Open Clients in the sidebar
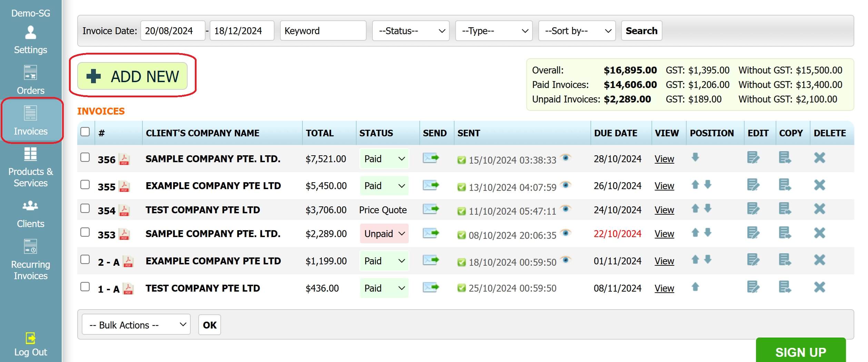Viewport: 868px width, 362px height. [31, 214]
